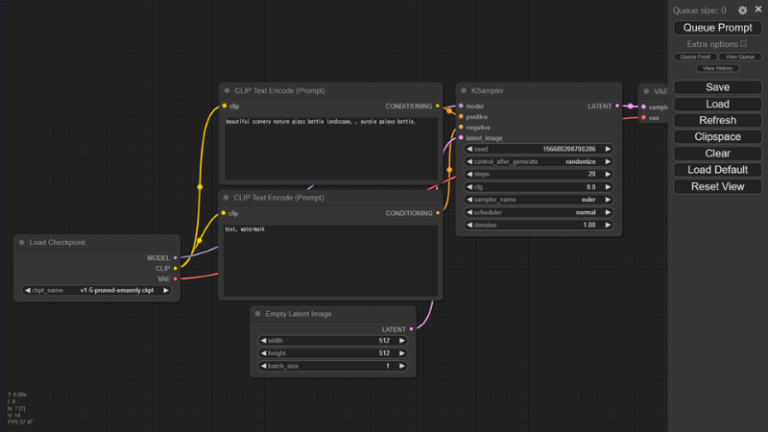Collapse the VAE node via its dot

(646, 92)
